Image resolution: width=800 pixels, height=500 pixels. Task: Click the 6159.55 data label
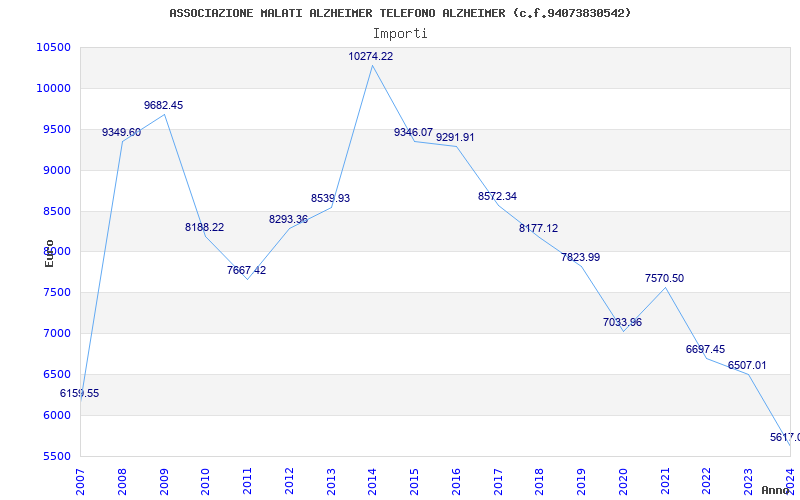[80, 393]
